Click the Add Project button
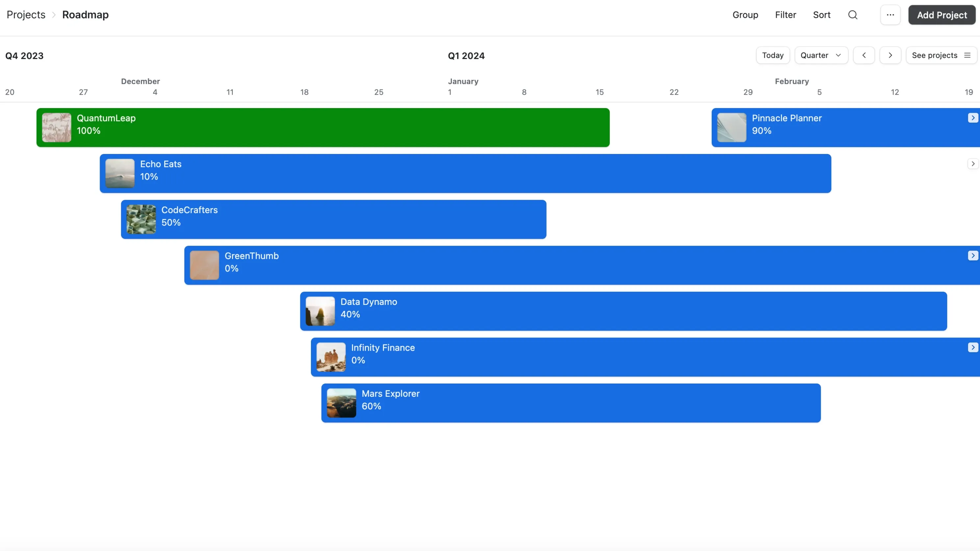Screen dimensions: 980x551 click(x=941, y=15)
